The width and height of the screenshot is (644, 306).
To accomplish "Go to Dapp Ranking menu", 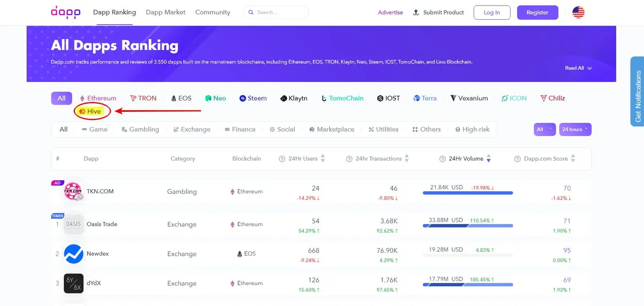I will pyautogui.click(x=115, y=12).
